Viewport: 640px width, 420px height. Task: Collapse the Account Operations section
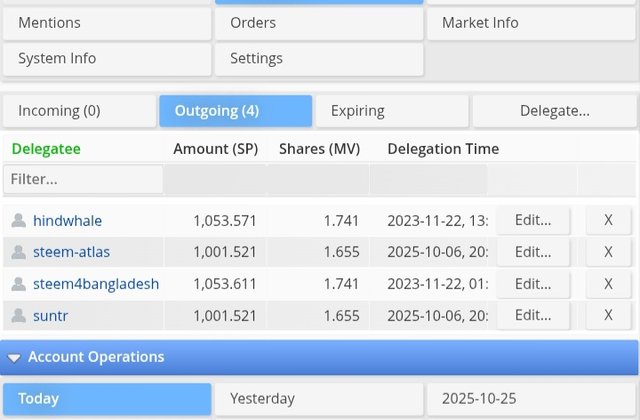tap(15, 357)
